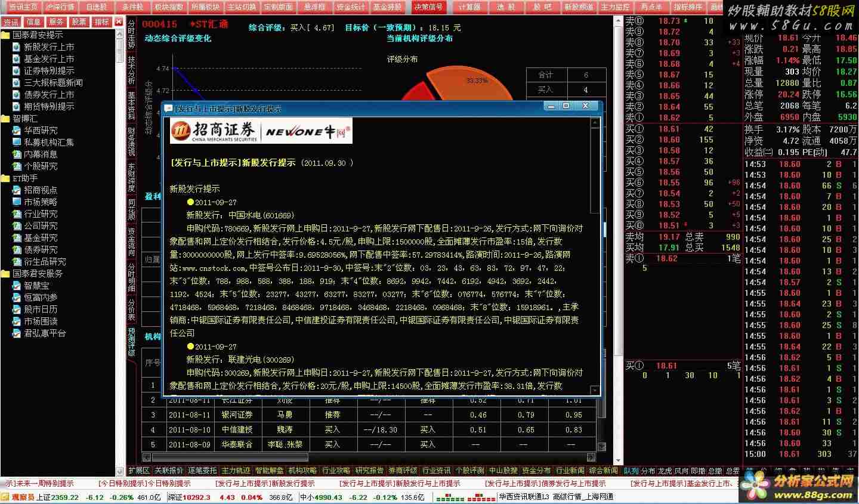
Task: Open 今日特别提示 ticker link
Action: 144,484
